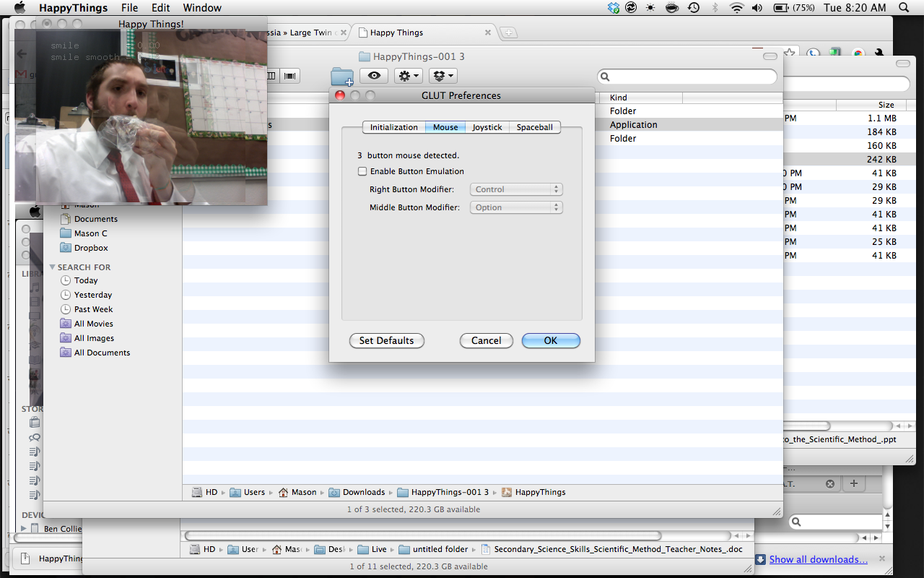
Task: Open the Right Button Modifier dropdown
Action: click(515, 189)
